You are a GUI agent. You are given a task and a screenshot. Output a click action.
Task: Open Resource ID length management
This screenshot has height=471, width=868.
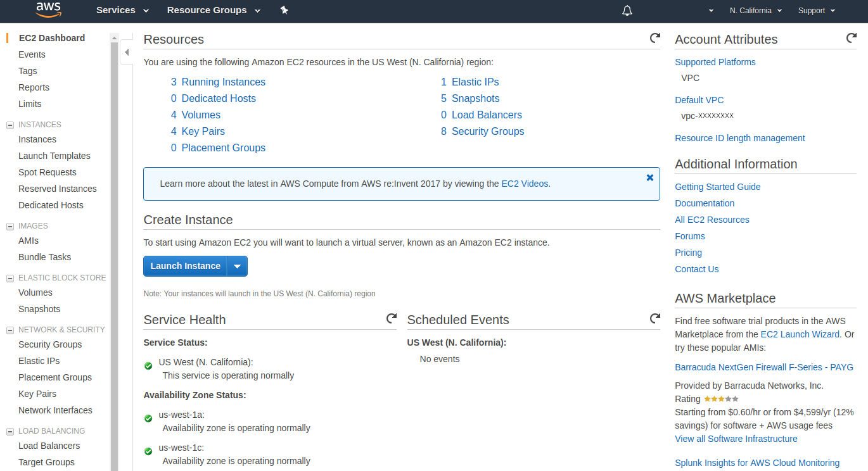click(740, 138)
